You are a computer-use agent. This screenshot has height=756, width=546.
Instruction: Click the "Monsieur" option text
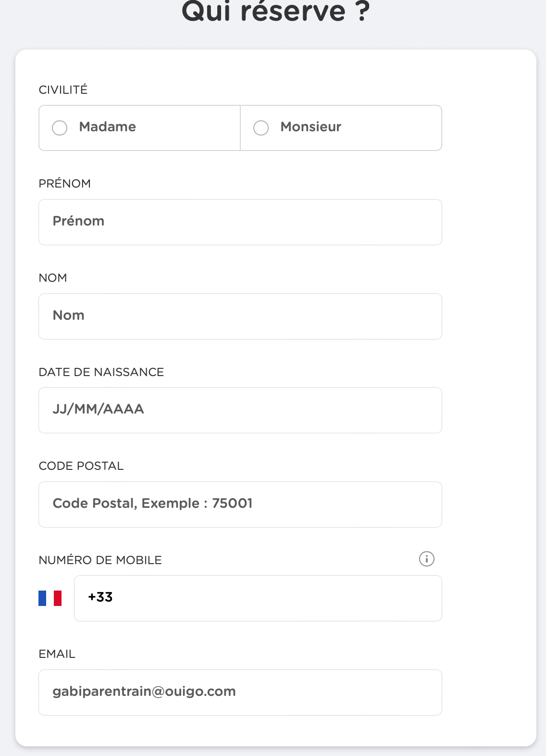tap(311, 127)
